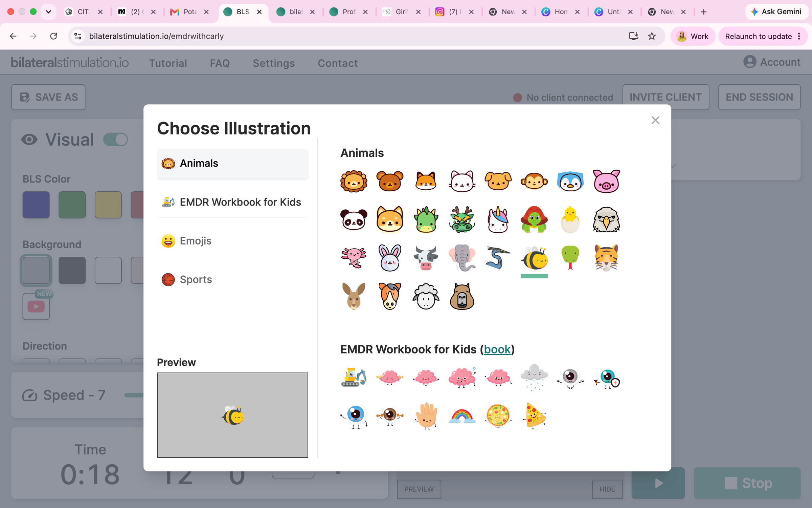Click the END SESSION button
812x508 pixels.
coord(760,97)
